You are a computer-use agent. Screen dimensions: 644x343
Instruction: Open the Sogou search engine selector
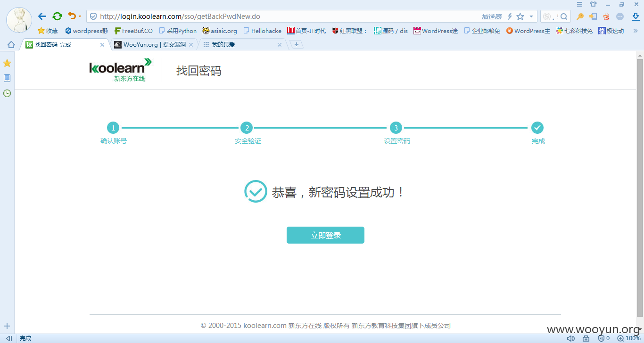point(549,16)
